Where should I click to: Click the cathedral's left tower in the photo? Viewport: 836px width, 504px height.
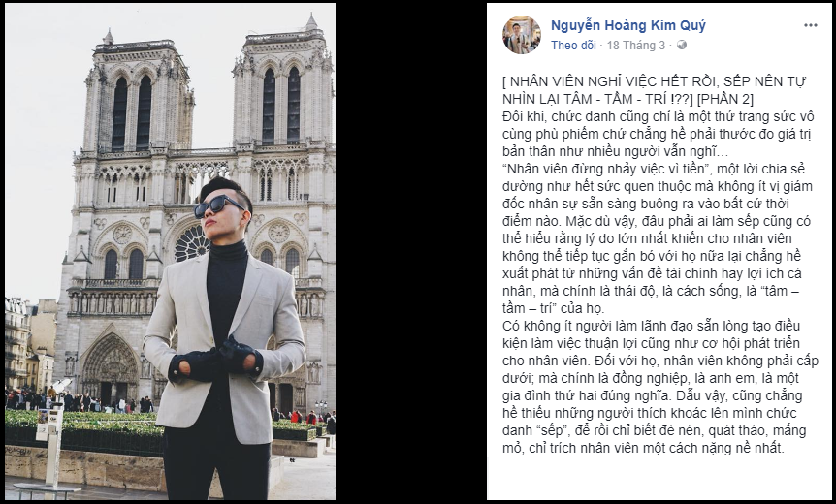[x=138, y=93]
